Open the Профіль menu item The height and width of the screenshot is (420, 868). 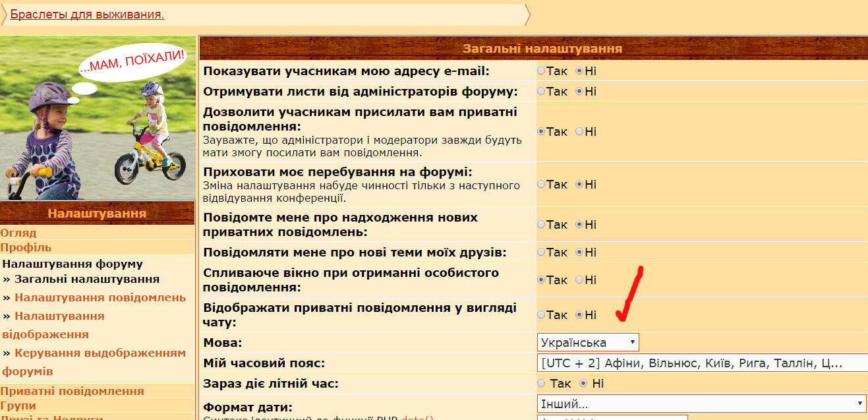[26, 247]
